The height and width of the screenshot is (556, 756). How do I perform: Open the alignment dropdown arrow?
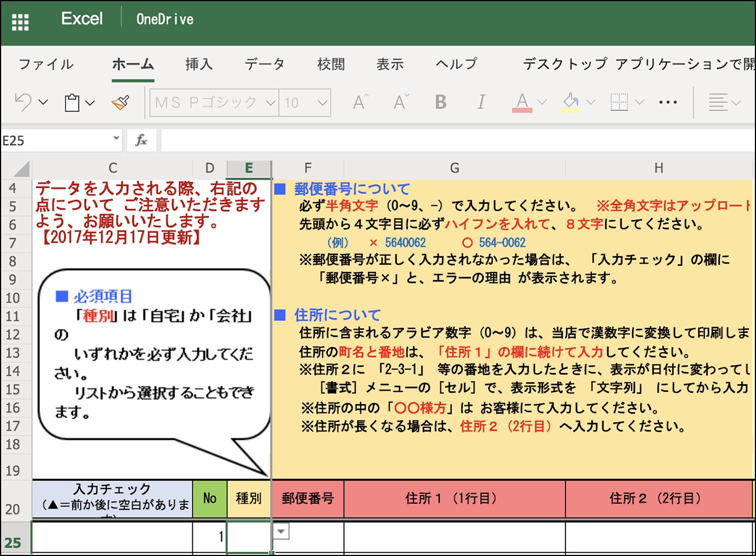point(737,103)
